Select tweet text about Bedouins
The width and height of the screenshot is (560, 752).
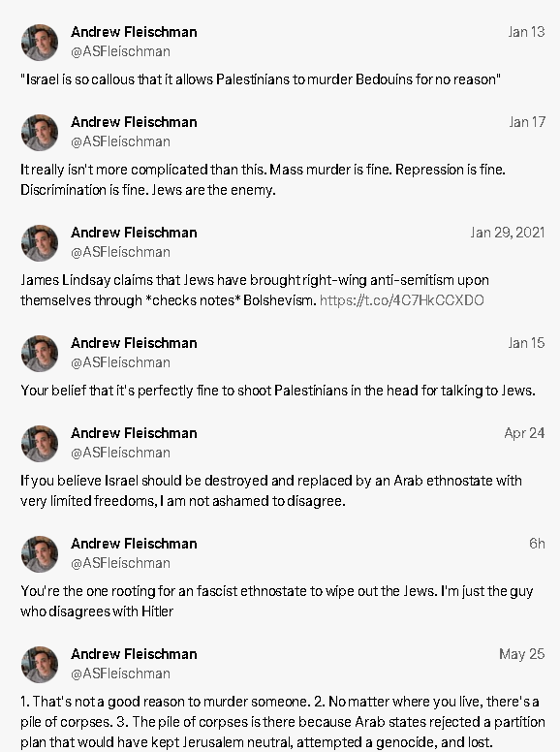click(261, 79)
